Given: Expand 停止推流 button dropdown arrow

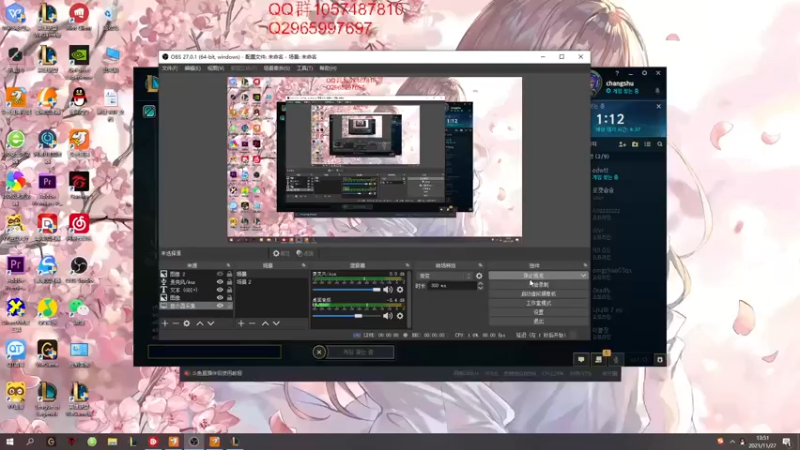Looking at the screenshot, I should (x=583, y=276).
